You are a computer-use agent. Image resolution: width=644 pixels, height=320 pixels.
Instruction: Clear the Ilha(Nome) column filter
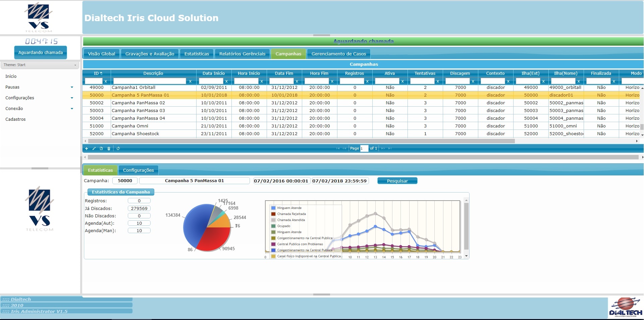[579, 81]
